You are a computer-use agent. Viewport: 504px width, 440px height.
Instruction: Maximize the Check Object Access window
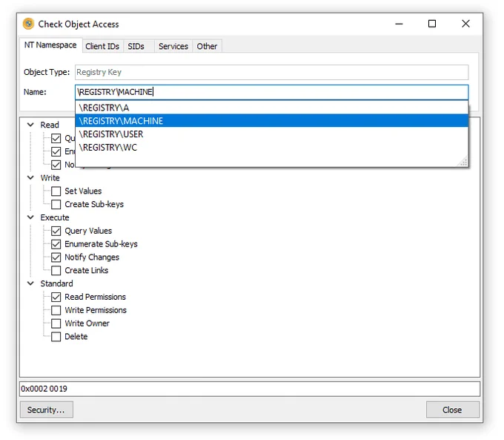click(x=432, y=24)
